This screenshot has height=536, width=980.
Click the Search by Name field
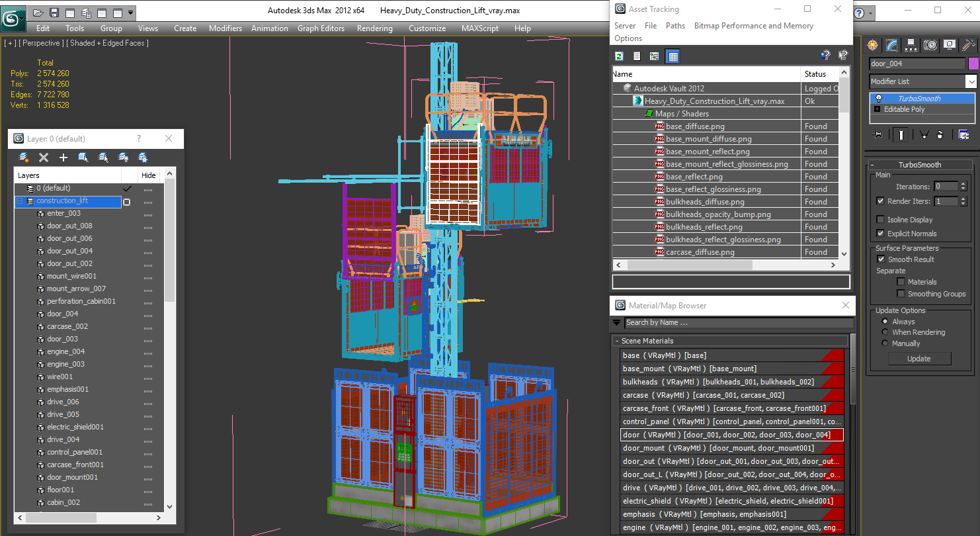coord(739,322)
